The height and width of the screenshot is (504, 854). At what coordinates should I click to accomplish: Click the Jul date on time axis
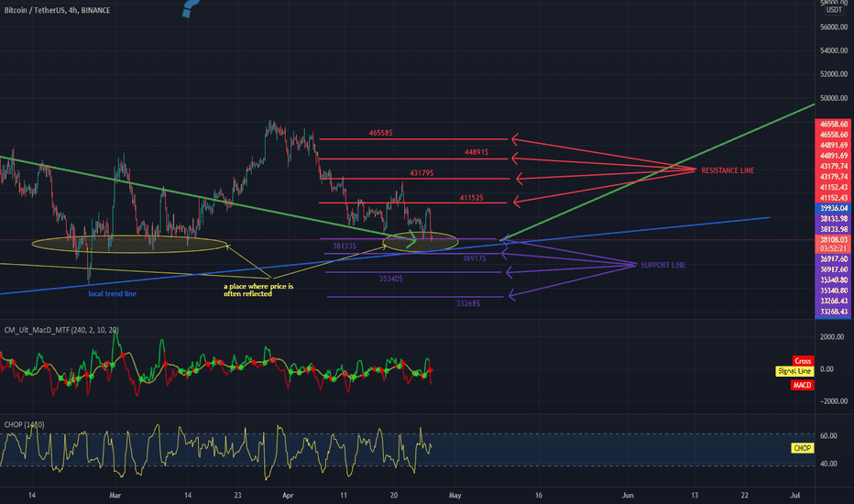[x=795, y=495]
